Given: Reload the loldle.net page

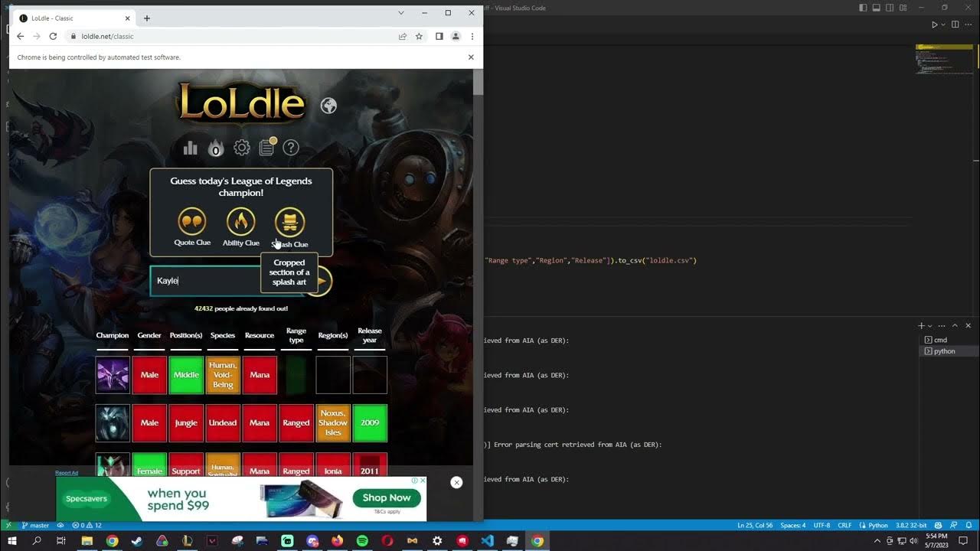Looking at the screenshot, I should click(x=53, y=36).
